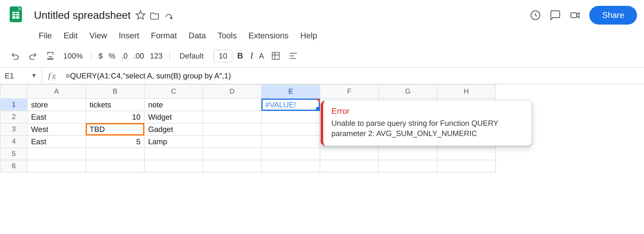
Task: Open the Help menu
Action: (x=309, y=36)
